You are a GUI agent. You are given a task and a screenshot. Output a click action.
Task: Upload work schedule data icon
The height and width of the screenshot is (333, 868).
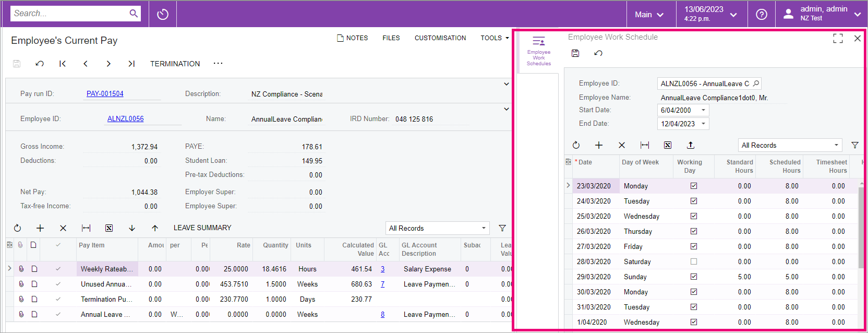point(691,145)
